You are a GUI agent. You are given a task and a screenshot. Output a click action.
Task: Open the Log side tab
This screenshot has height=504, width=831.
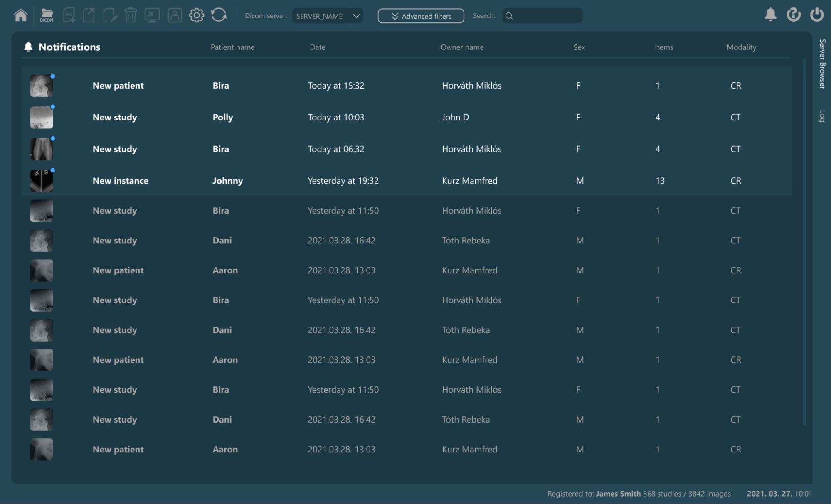(x=822, y=116)
